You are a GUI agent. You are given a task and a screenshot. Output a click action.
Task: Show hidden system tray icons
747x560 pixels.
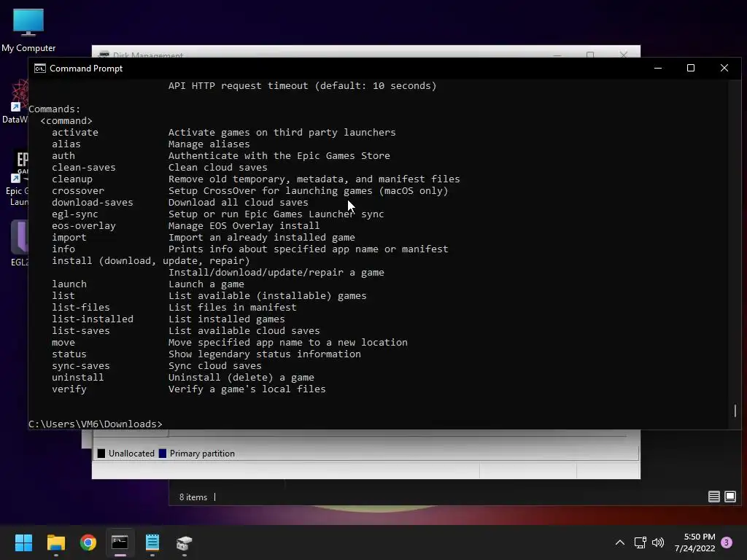click(620, 542)
